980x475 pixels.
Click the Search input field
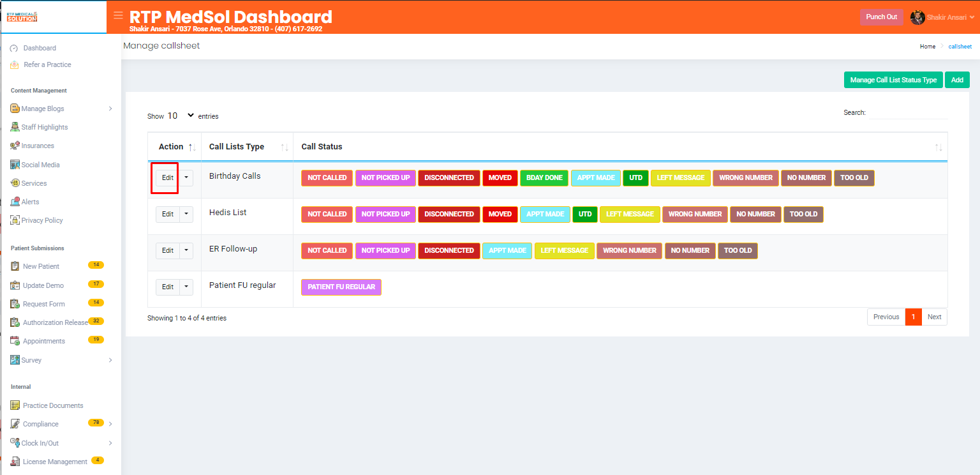click(908, 112)
